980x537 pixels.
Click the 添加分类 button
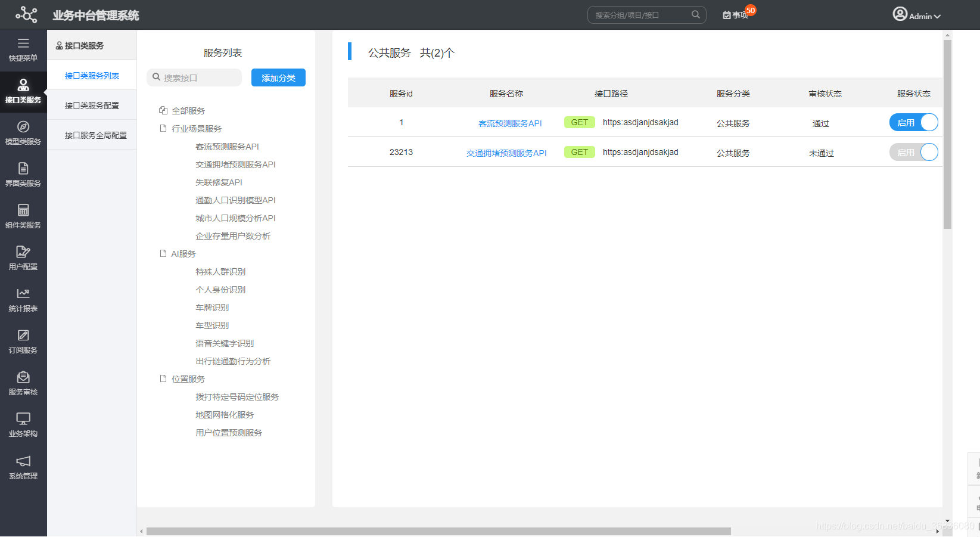point(278,77)
